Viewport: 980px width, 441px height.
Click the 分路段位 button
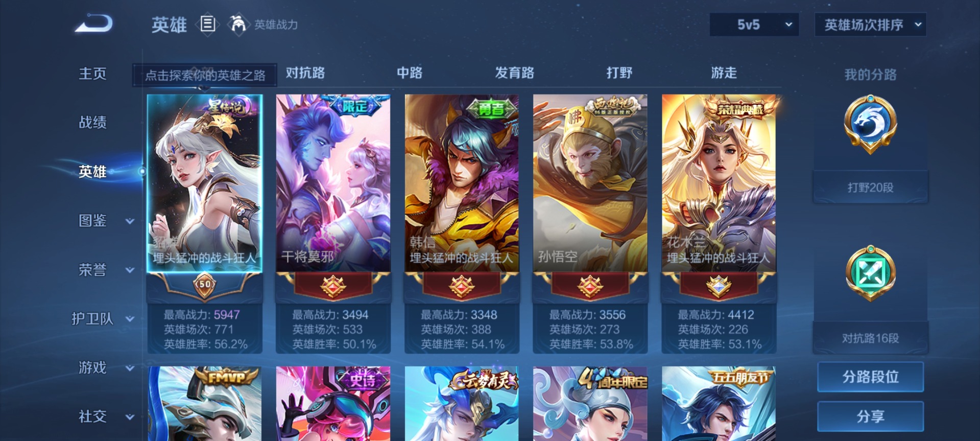coord(870,377)
